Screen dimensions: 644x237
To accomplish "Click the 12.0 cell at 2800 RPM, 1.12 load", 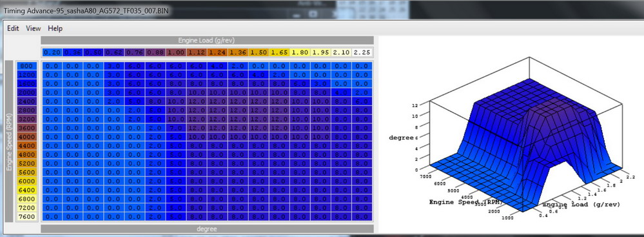I will tap(197, 110).
